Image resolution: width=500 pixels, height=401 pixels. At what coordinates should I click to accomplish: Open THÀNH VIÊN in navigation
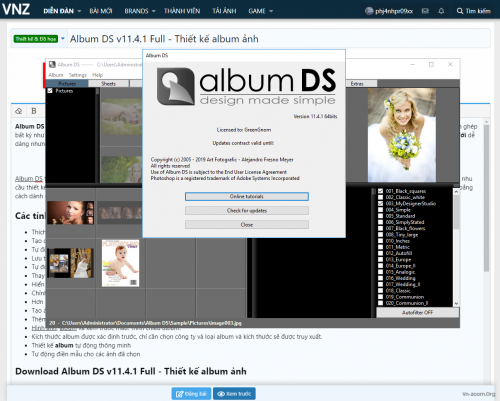click(x=182, y=11)
